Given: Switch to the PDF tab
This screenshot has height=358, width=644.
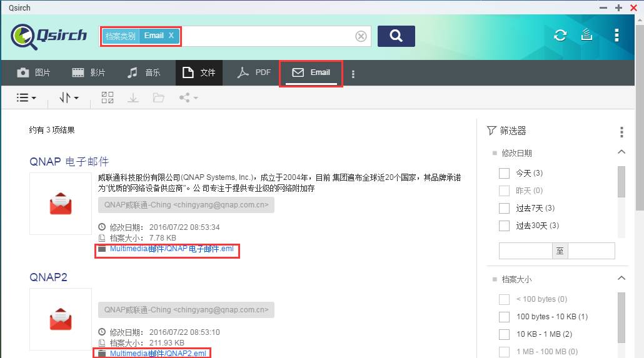Looking at the screenshot, I should pos(254,72).
